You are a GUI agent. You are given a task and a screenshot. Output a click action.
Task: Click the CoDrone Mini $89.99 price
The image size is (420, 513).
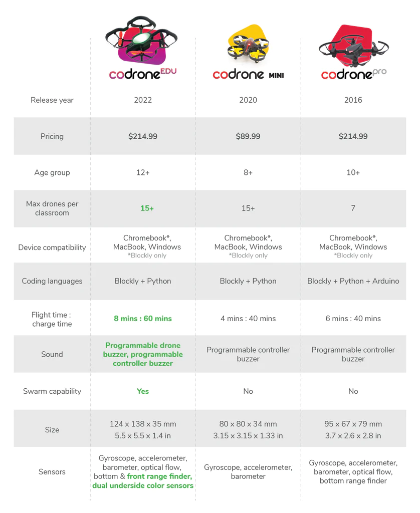[x=248, y=136]
